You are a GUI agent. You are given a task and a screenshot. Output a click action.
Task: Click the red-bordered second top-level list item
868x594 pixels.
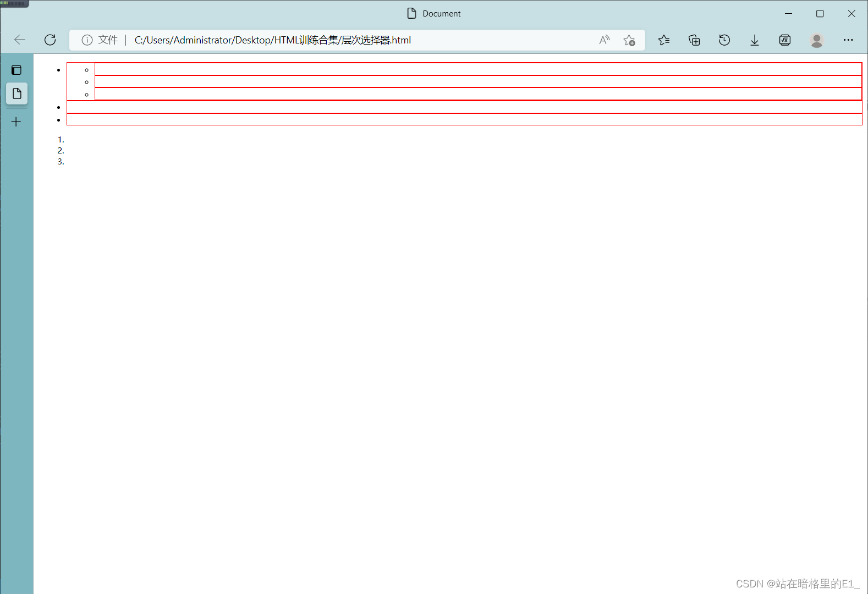(464, 107)
